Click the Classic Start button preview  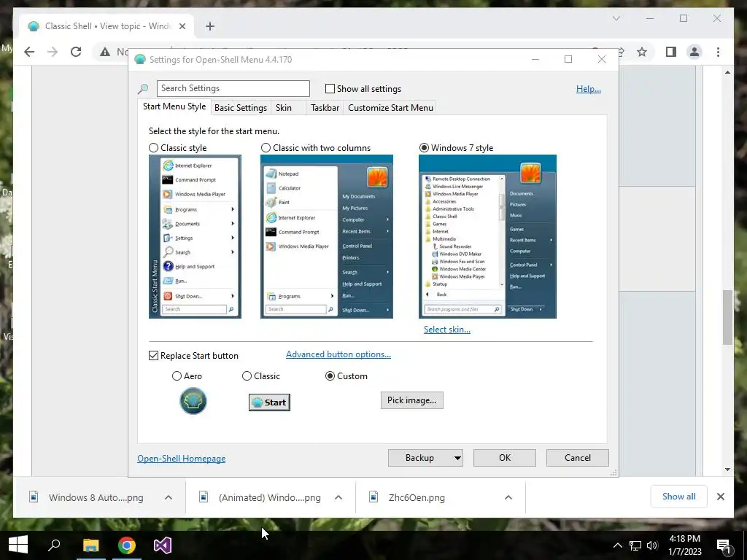tap(269, 402)
